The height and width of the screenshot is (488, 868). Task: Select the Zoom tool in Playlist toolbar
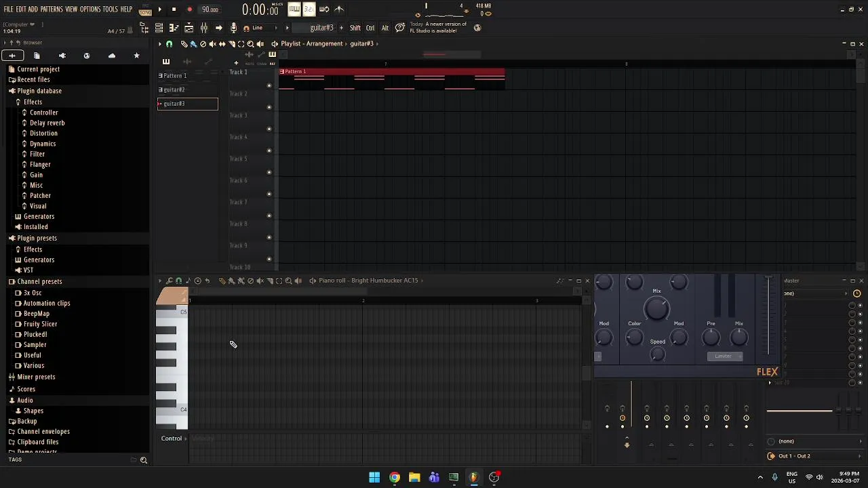click(x=250, y=44)
